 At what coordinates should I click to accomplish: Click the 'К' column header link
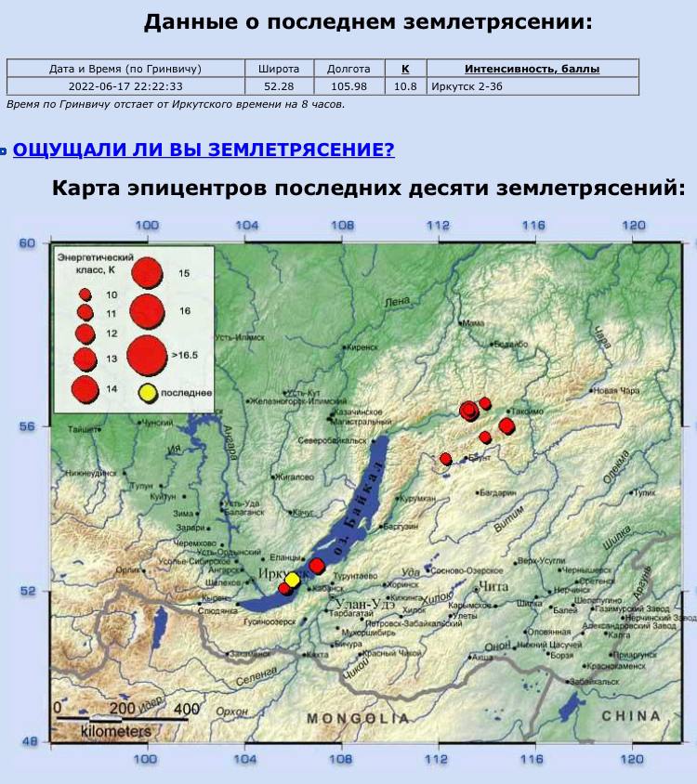point(405,69)
